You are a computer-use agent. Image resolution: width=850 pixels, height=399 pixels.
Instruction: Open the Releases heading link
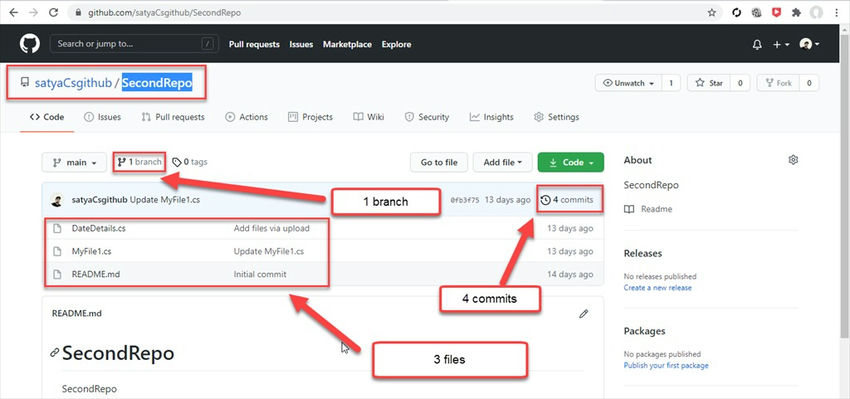click(643, 253)
